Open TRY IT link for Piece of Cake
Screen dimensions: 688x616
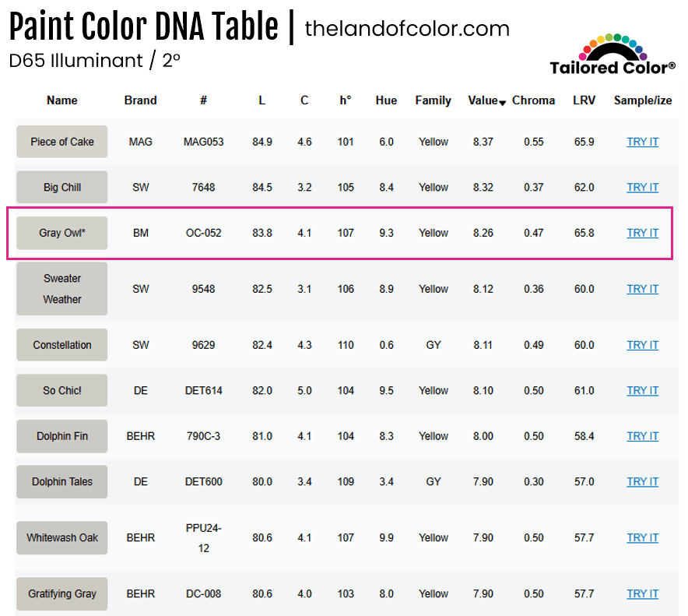642,142
